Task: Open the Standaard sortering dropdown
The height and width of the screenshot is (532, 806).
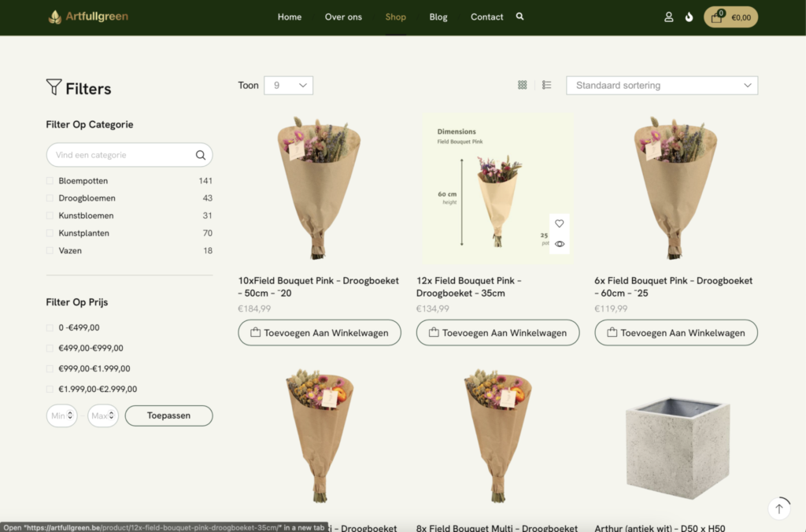Action: click(661, 85)
